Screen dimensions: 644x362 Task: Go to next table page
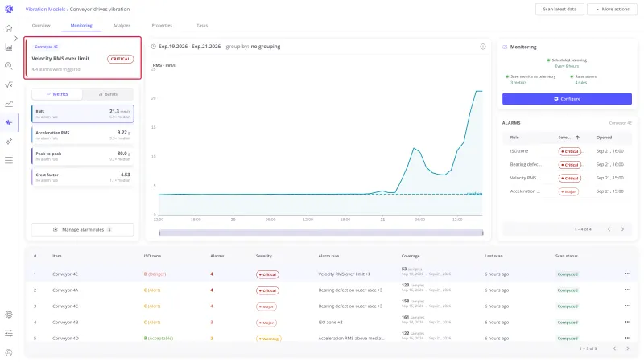[628, 348]
